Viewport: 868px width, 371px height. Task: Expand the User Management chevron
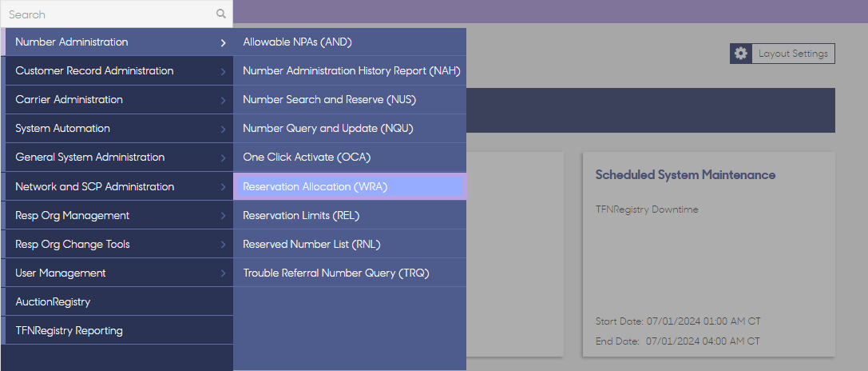click(x=223, y=273)
